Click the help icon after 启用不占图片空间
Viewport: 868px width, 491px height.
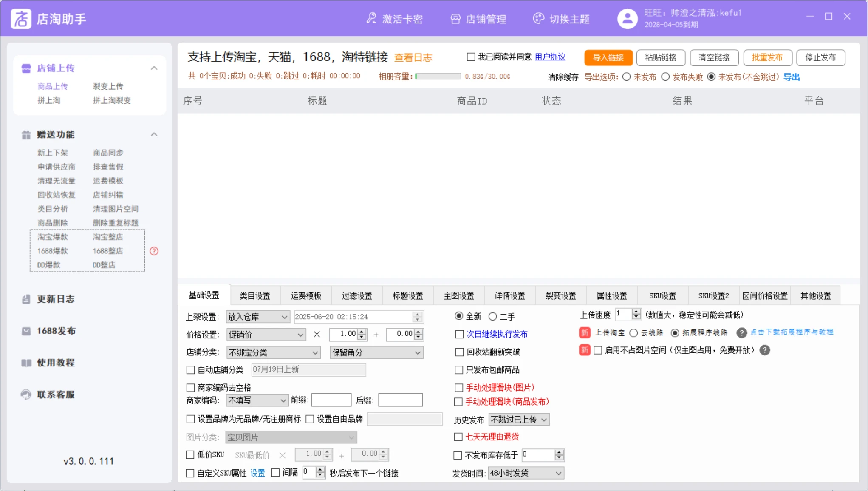(x=765, y=350)
